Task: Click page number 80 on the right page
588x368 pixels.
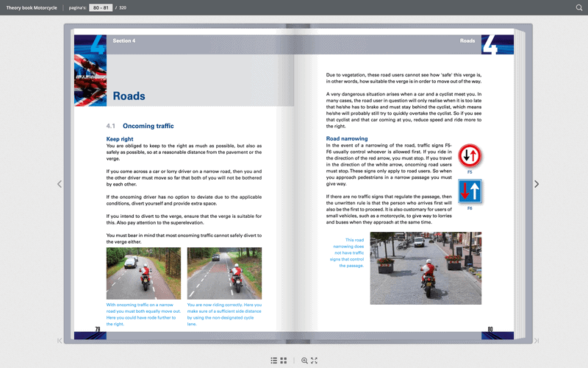Action: [490, 329]
